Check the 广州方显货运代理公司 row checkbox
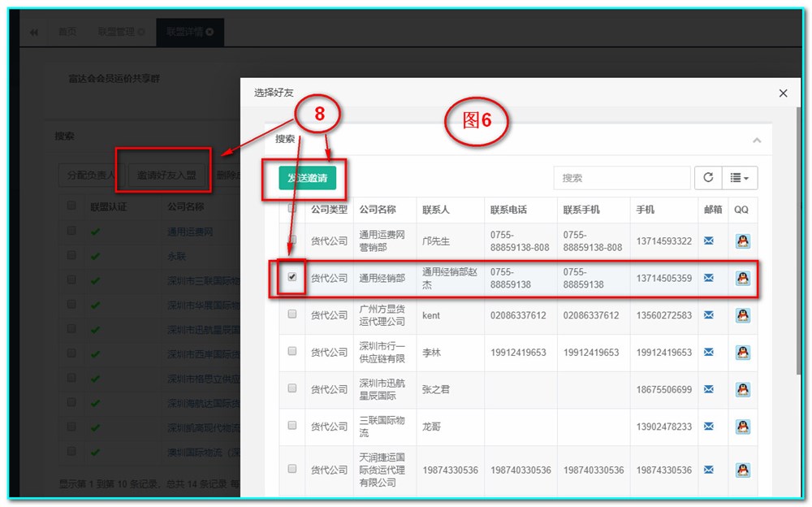Screen dimensions: 812x507 (292, 315)
